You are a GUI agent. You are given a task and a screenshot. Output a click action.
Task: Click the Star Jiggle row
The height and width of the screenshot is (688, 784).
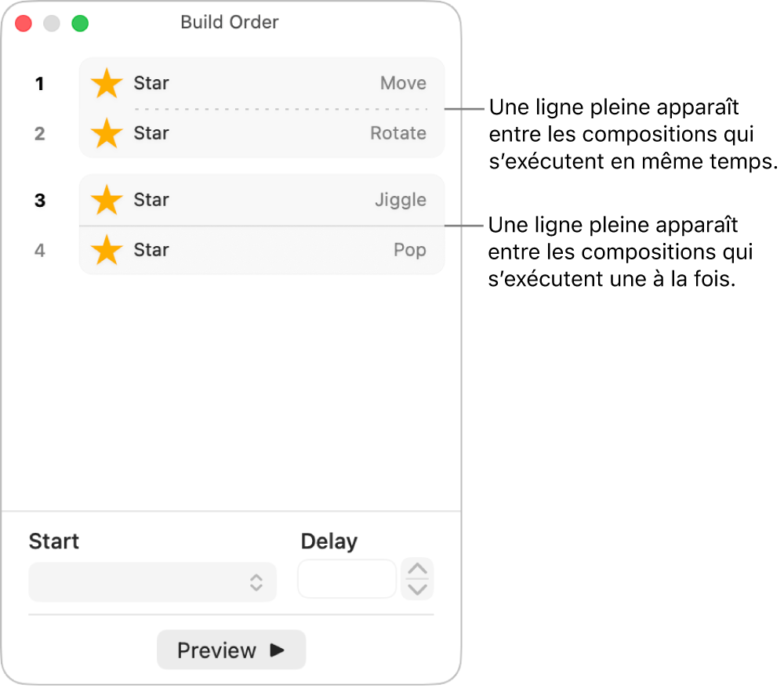click(x=259, y=200)
